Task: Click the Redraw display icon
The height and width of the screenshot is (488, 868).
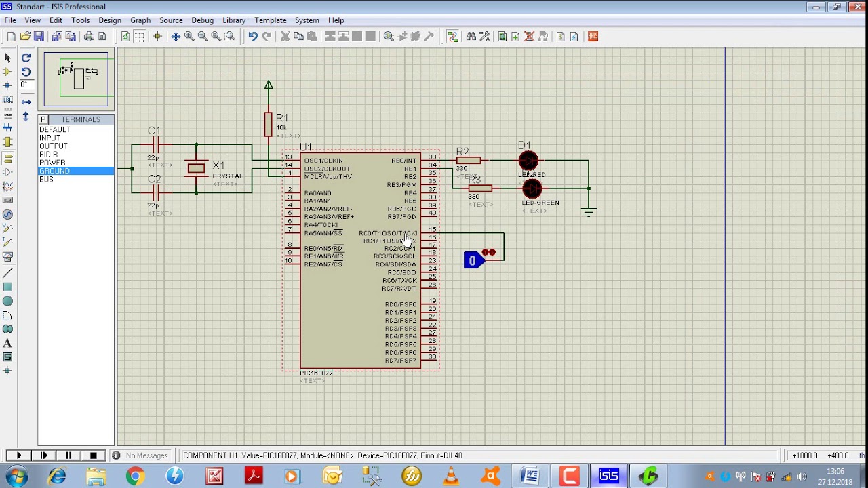Action: coord(125,37)
